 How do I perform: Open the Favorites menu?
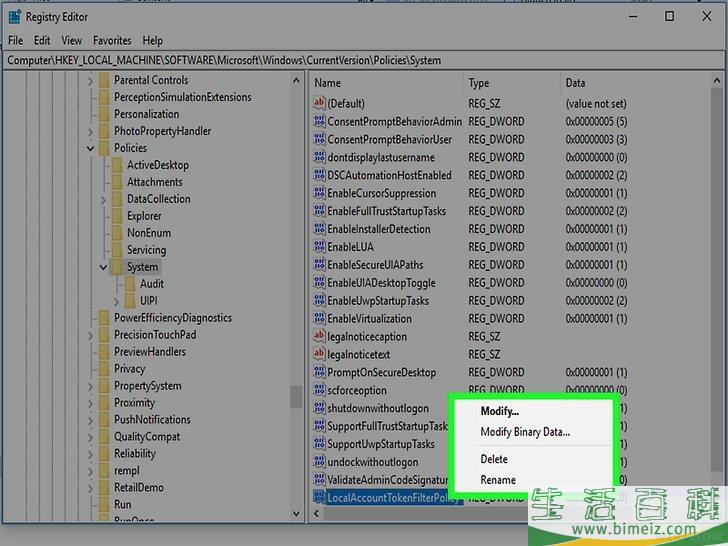[x=112, y=41]
